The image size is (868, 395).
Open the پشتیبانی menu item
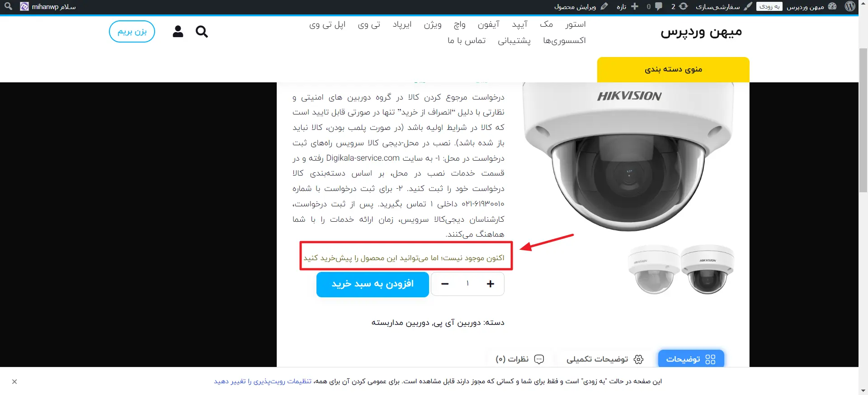pyautogui.click(x=514, y=41)
